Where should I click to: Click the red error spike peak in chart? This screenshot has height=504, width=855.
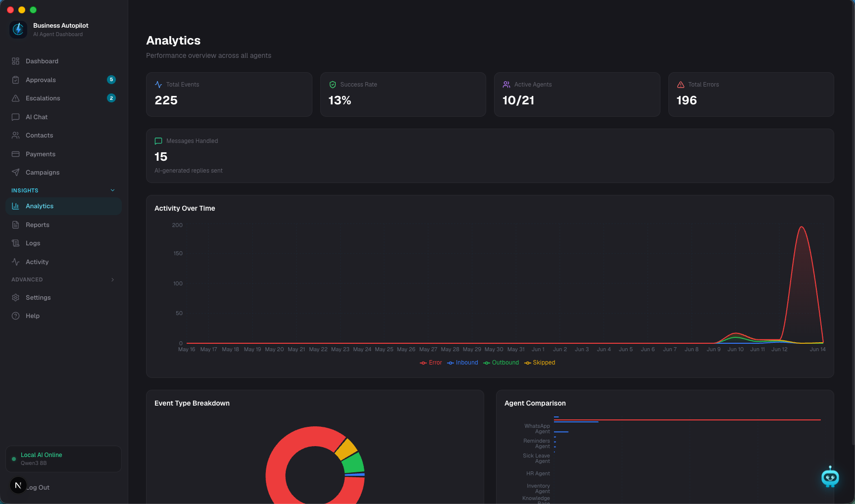(802, 228)
